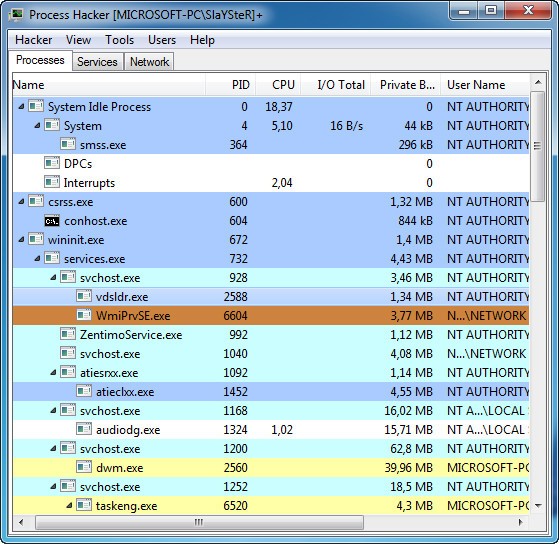Switch to the Network tab
Image resolution: width=559 pixels, height=544 pixels.
[x=149, y=62]
